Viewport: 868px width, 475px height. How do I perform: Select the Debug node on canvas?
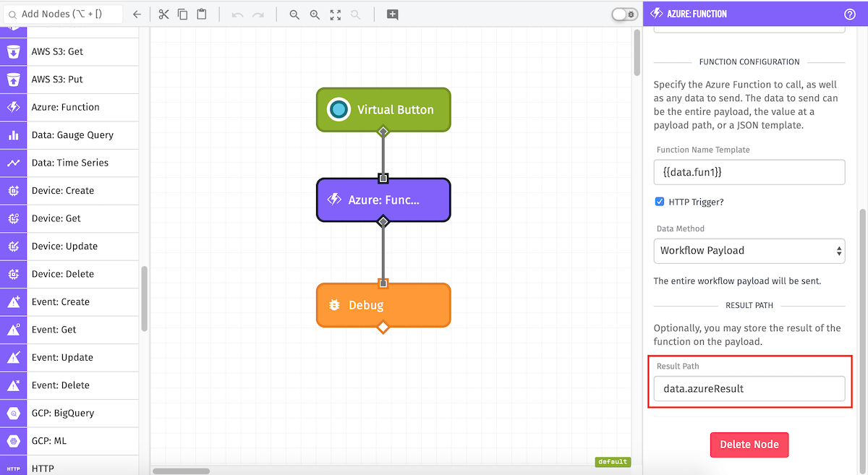pyautogui.click(x=383, y=305)
